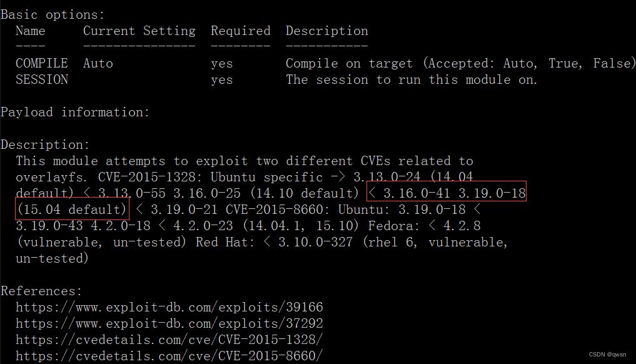
Task: Select the Auto setting value for COMPILE
Action: click(98, 63)
